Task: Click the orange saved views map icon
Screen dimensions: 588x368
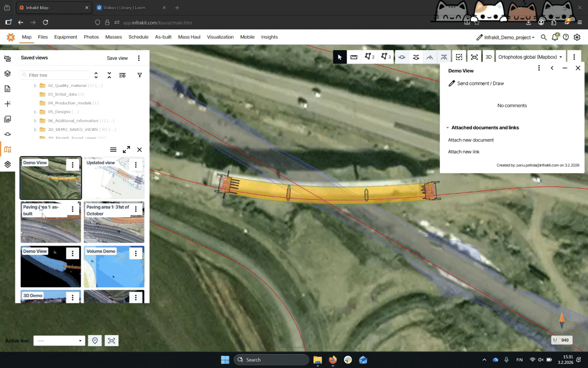Action: (x=8, y=149)
